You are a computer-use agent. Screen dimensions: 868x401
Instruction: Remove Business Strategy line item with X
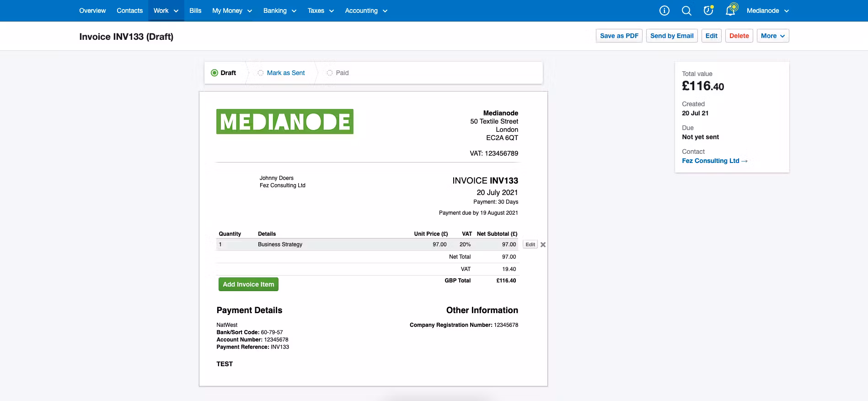coord(543,244)
